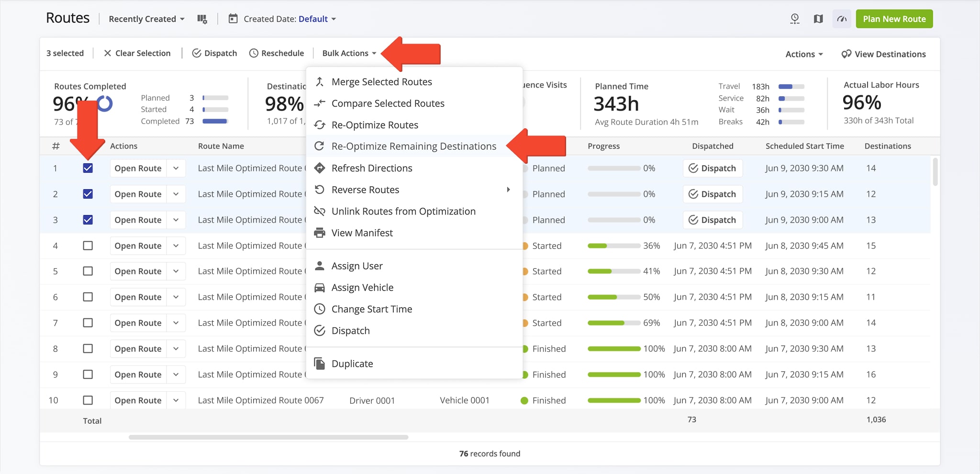The image size is (980, 474).
Task: Expand the Reverse Routes submenu arrow
Action: [x=508, y=190]
